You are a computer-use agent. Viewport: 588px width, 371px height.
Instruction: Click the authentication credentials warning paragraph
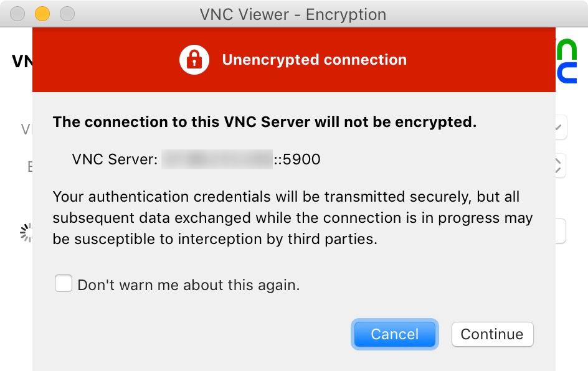pos(293,218)
